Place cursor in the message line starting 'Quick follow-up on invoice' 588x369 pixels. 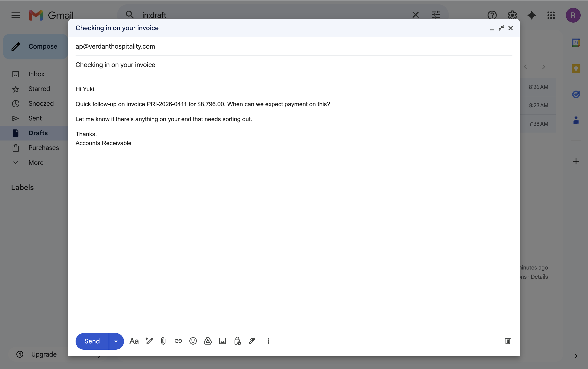click(x=203, y=104)
